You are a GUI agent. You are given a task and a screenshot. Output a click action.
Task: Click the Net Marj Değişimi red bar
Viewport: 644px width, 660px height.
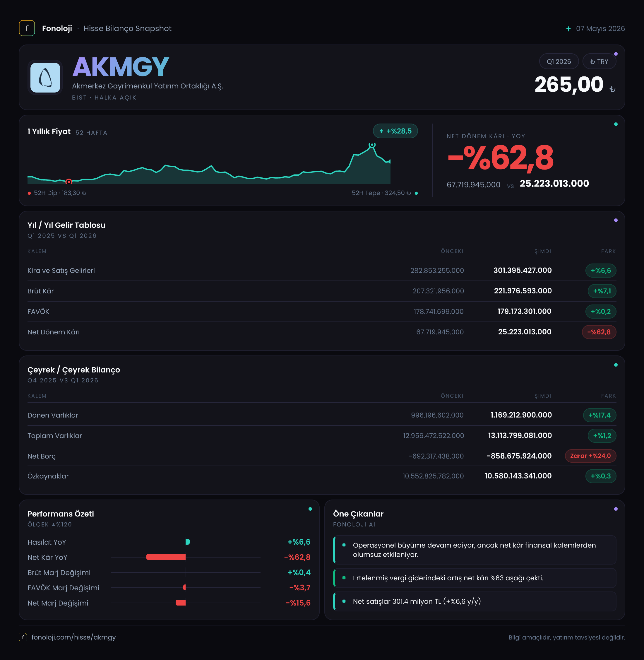click(181, 603)
